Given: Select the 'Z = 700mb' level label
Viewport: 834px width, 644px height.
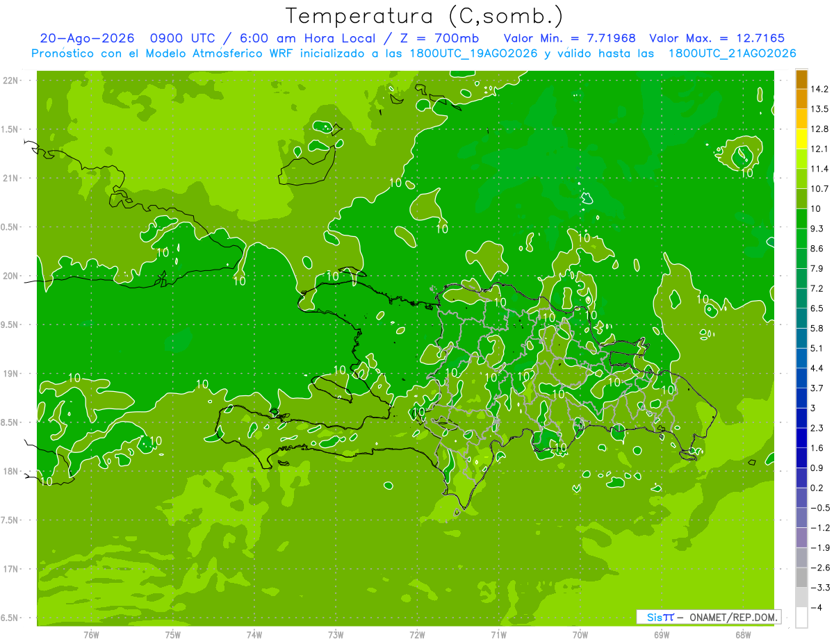Looking at the screenshot, I should 439,38.
